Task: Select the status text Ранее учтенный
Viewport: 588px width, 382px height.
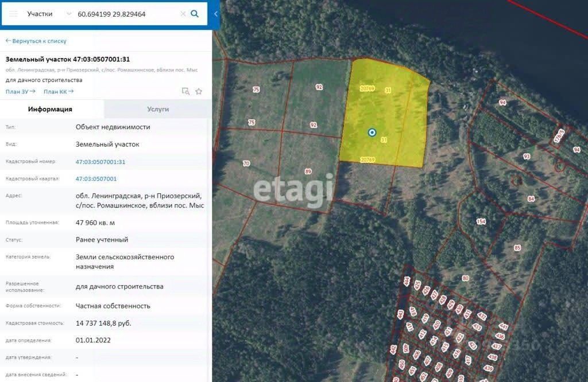Action: (102, 240)
